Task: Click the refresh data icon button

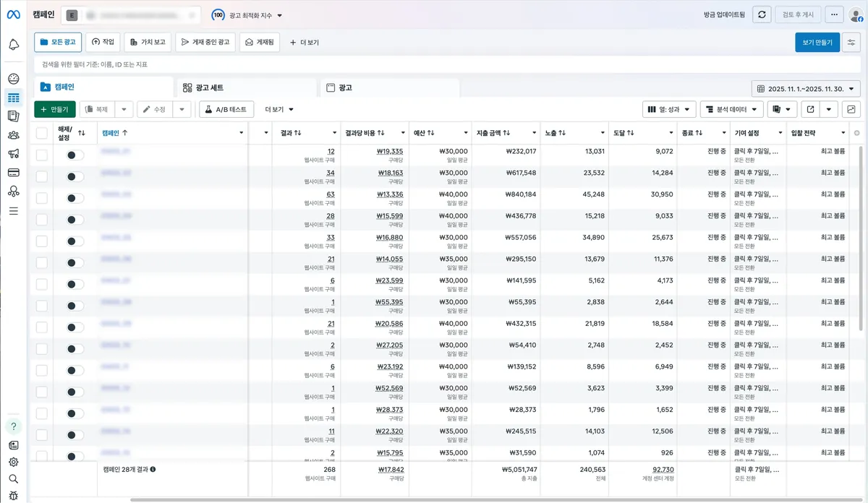Action: [762, 14]
